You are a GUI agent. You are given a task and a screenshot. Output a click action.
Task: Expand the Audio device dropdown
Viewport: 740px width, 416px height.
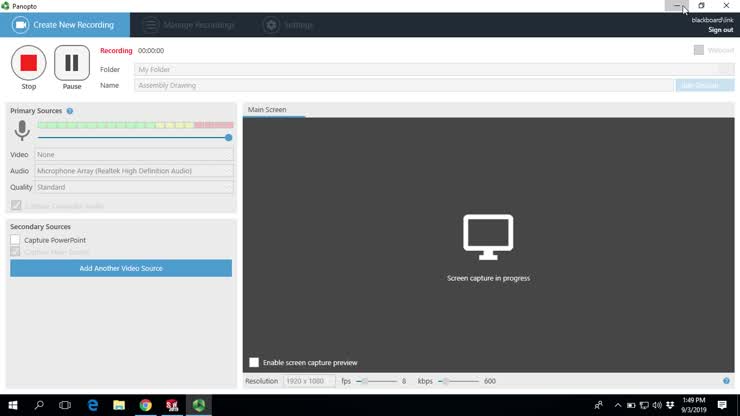pyautogui.click(x=134, y=171)
